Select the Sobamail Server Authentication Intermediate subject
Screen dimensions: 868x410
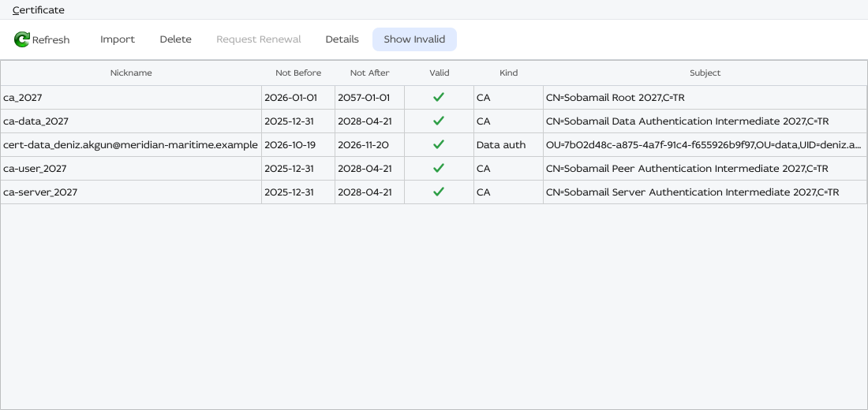tap(693, 192)
